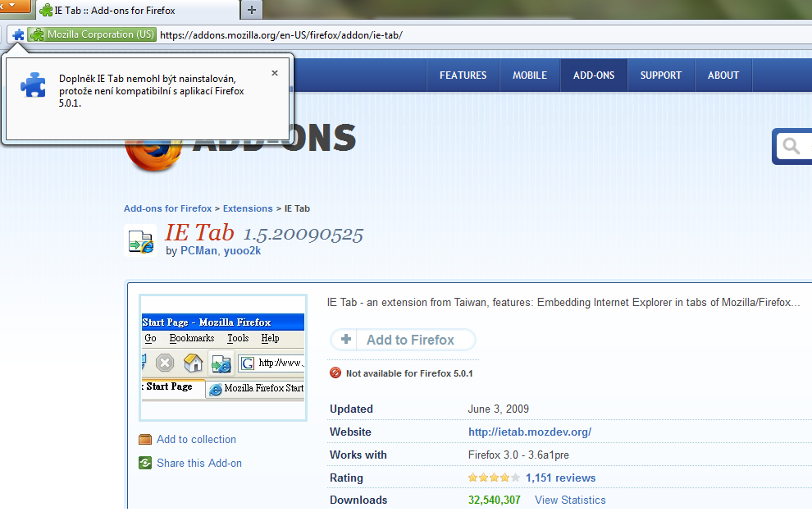Click the 'Firefox 3.0 - 3.6a1pre' compatibility text
Image resolution: width=812 pixels, height=512 pixels.
click(x=518, y=455)
